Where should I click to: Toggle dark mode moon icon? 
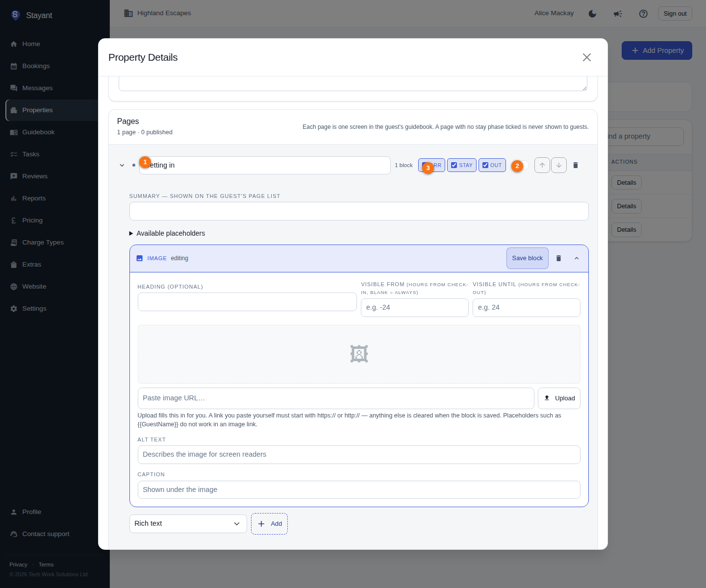[592, 14]
